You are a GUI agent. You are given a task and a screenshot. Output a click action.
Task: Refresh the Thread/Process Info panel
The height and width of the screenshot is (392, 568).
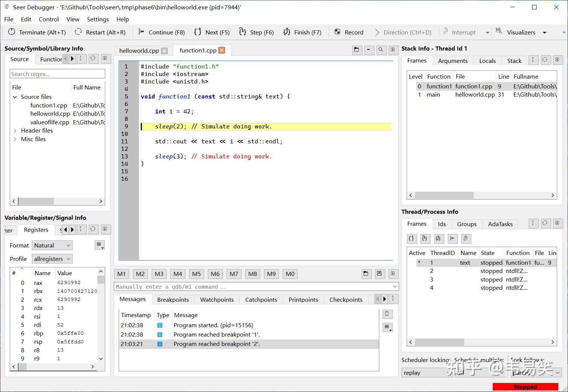(546, 223)
